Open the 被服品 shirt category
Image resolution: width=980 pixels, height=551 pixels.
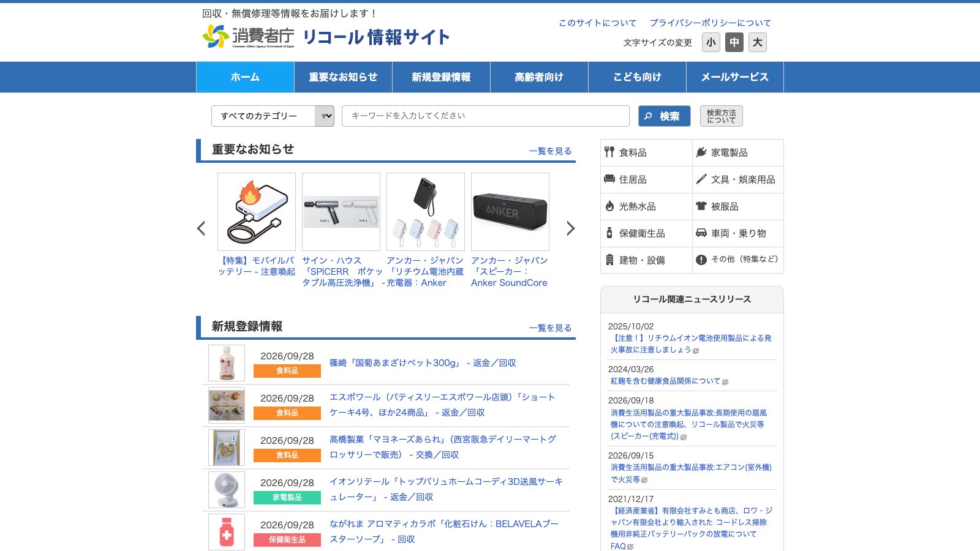click(738, 206)
